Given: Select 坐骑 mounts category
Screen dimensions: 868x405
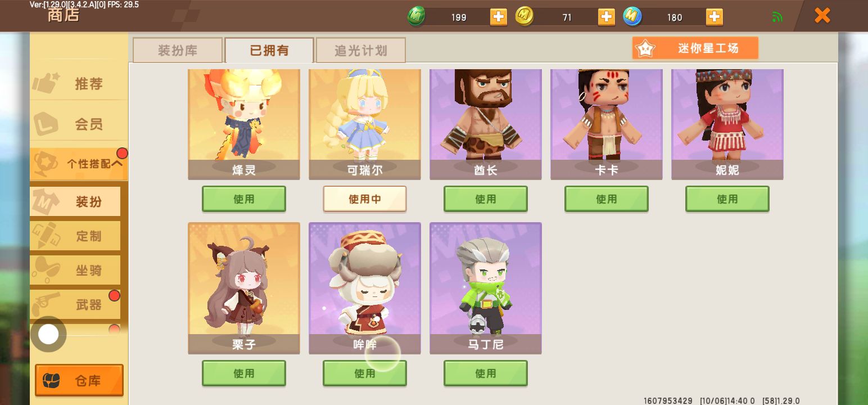Looking at the screenshot, I should [75, 271].
